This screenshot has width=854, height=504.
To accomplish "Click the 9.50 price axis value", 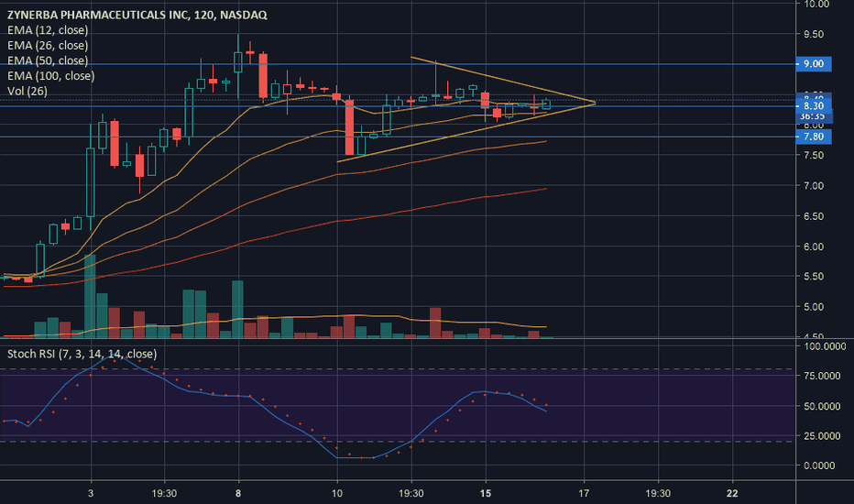I will 814,34.
